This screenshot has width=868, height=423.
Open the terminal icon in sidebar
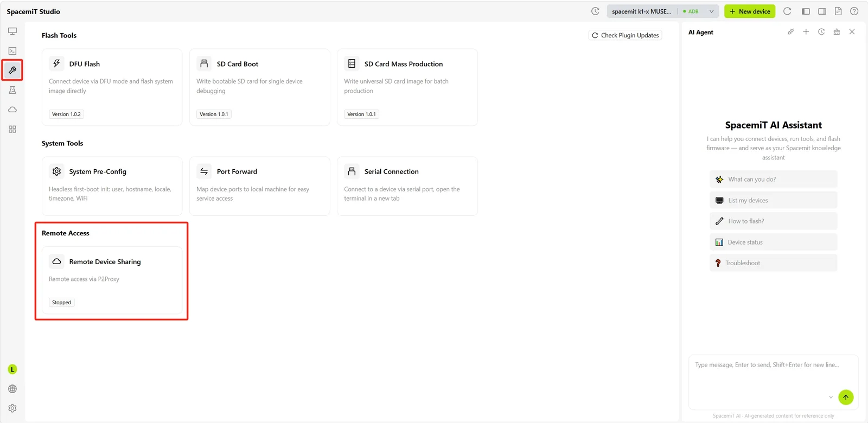coord(12,50)
